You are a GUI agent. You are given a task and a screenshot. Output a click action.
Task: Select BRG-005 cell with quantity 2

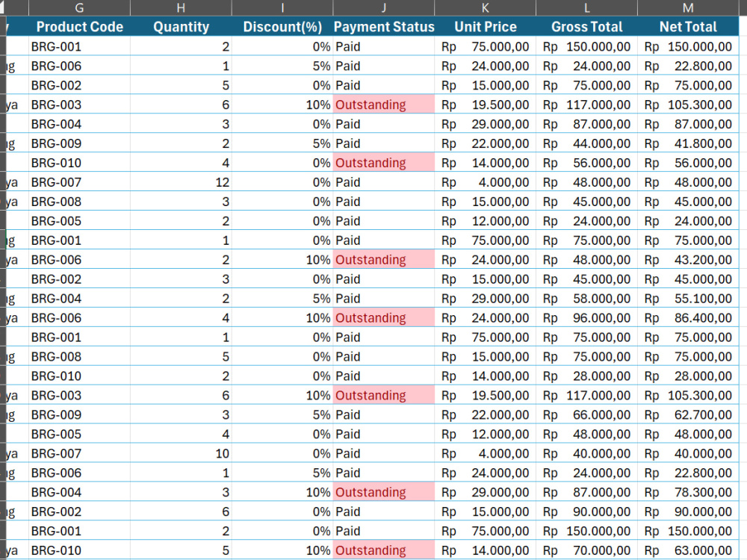[80, 221]
